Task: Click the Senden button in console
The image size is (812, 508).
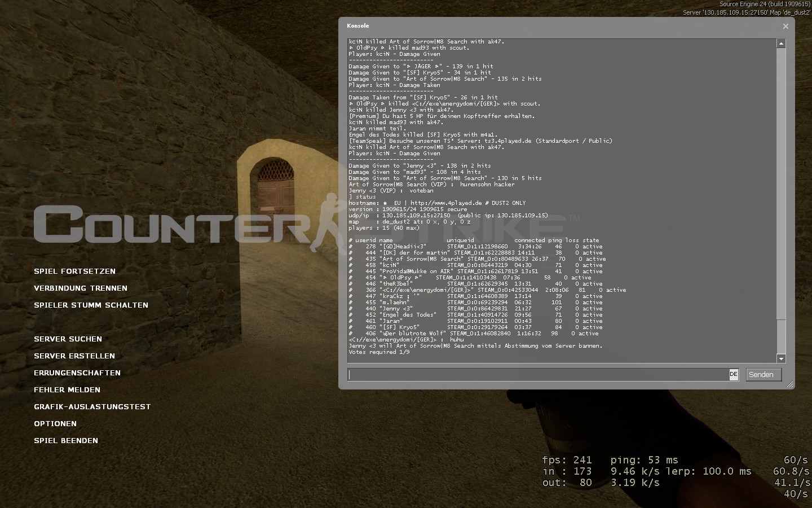Action: tap(764, 375)
